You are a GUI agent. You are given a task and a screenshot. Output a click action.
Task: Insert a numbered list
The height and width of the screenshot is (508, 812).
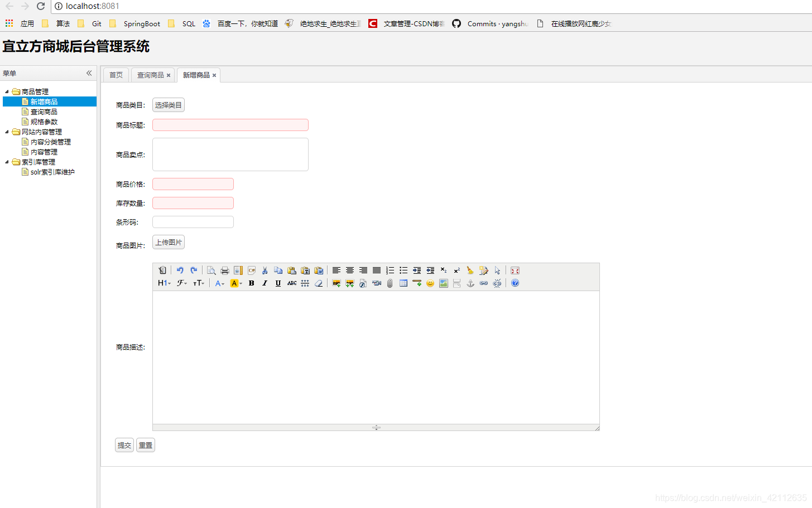tap(390, 270)
